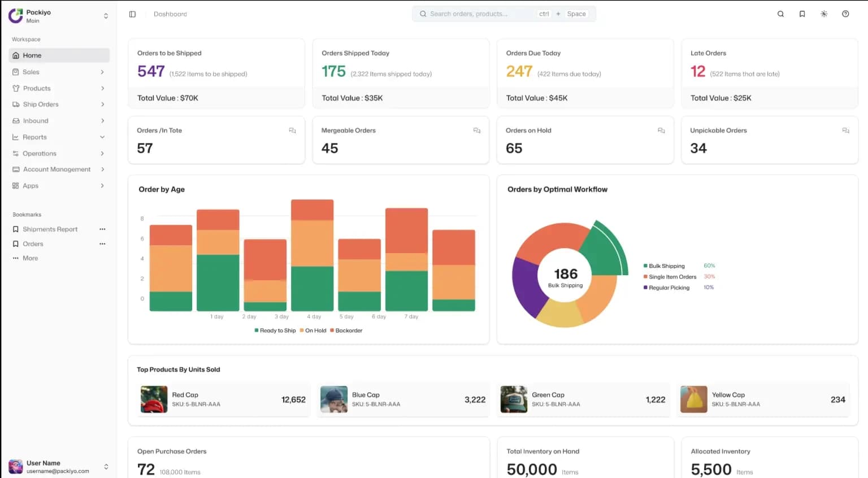Viewport: 868px width, 478px height.
Task: Open comment icon on Unpickable Orders card
Action: pos(846,131)
